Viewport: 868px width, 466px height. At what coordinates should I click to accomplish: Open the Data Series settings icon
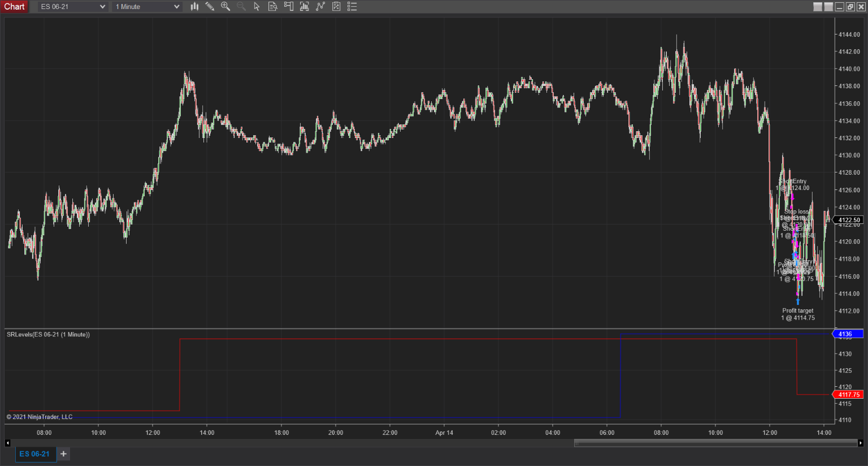[x=305, y=7]
